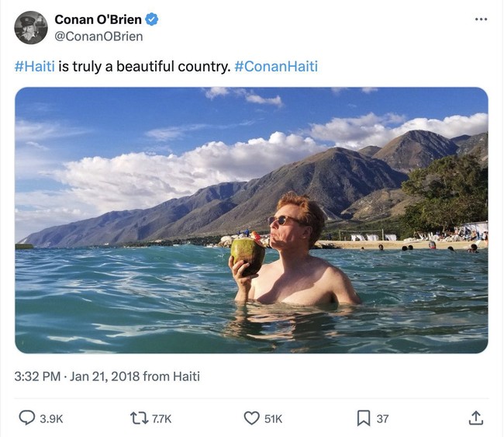Click the 51K likes count
The width and height of the screenshot is (504, 437).
(x=273, y=419)
